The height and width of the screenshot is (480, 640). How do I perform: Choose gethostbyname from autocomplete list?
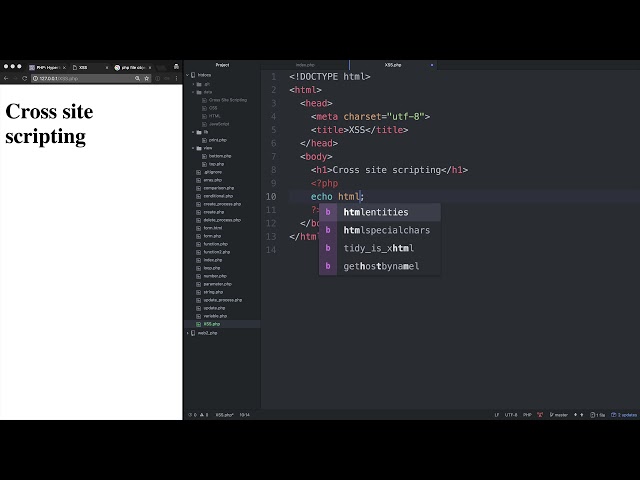click(380, 266)
